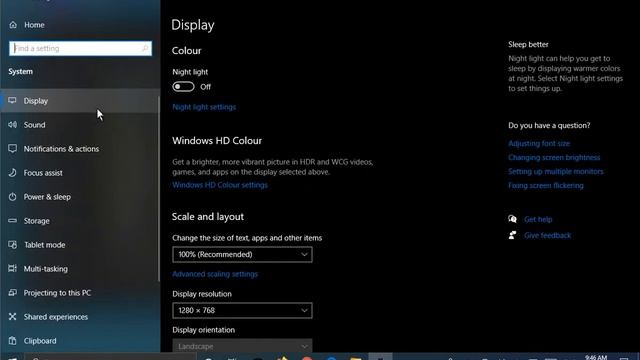Focus the Find a setting search box
The width and height of the screenshot is (640, 360).
[80, 48]
